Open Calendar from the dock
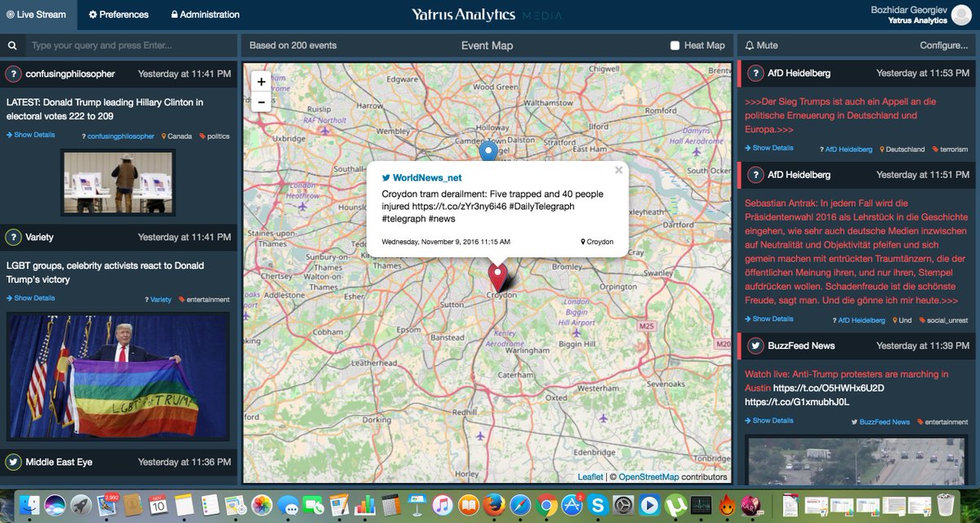The image size is (980, 523). [x=158, y=504]
